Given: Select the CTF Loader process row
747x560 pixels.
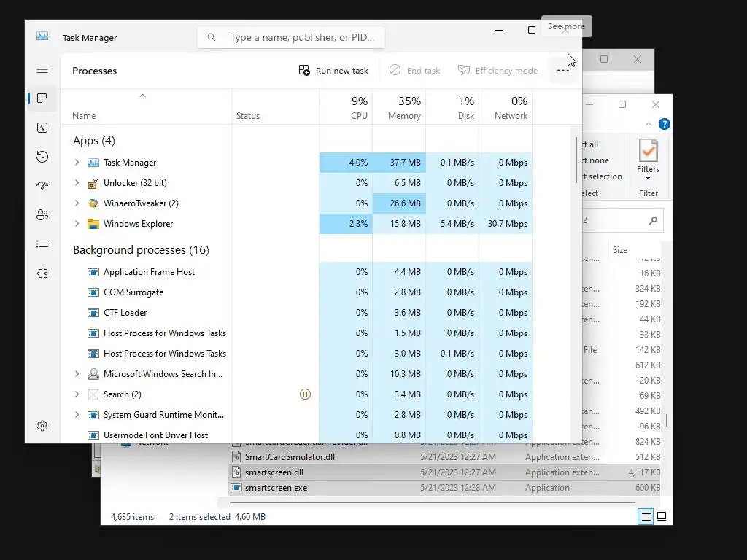Looking at the screenshot, I should point(296,313).
